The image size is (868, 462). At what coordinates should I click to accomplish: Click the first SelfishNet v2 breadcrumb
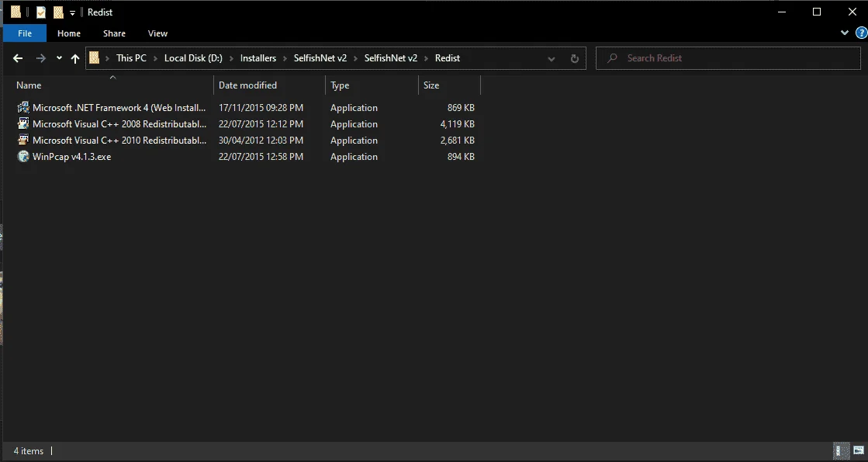pyautogui.click(x=320, y=58)
